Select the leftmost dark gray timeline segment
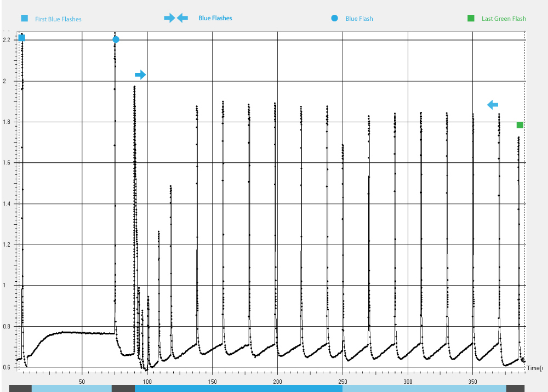Viewport: 548px width, 392px height. (x=20, y=388)
